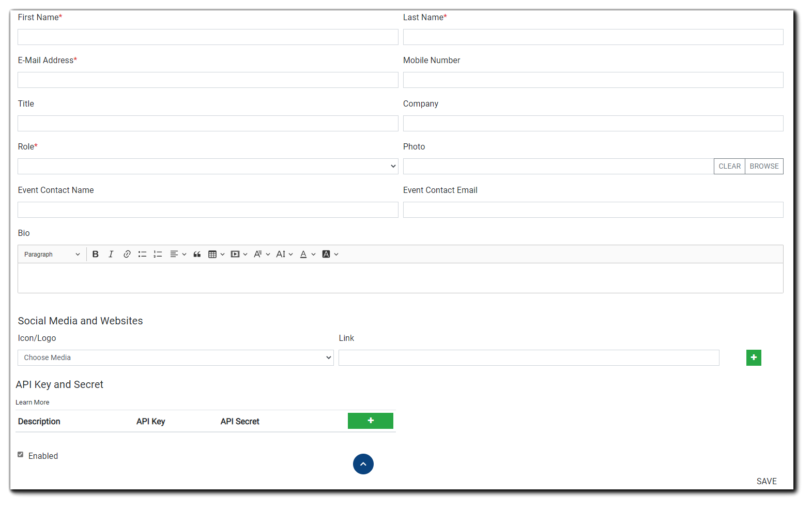Viewport: 812px width, 508px height.
Task: Toggle bold formatting in Bio editor
Action: (95, 254)
